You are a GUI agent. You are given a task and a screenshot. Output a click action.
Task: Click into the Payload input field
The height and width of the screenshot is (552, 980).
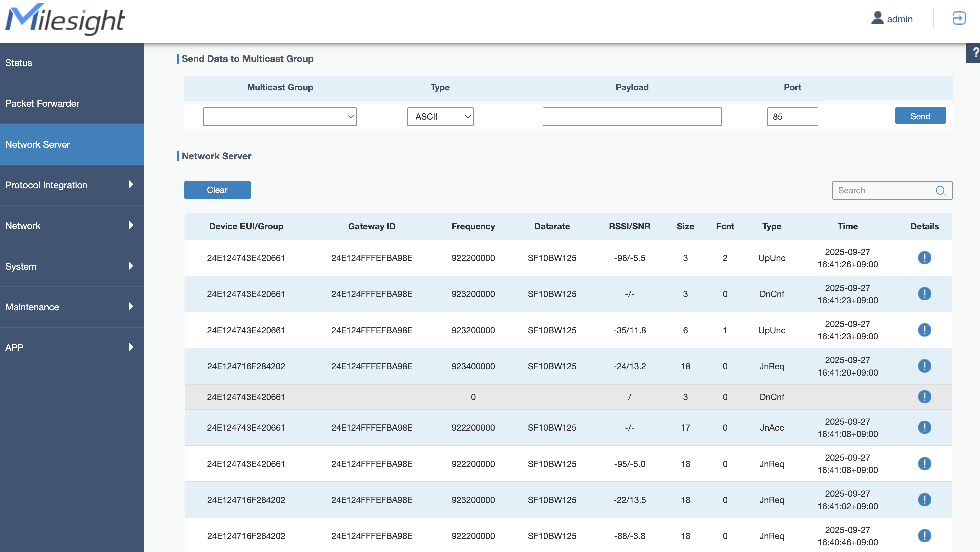tap(632, 117)
